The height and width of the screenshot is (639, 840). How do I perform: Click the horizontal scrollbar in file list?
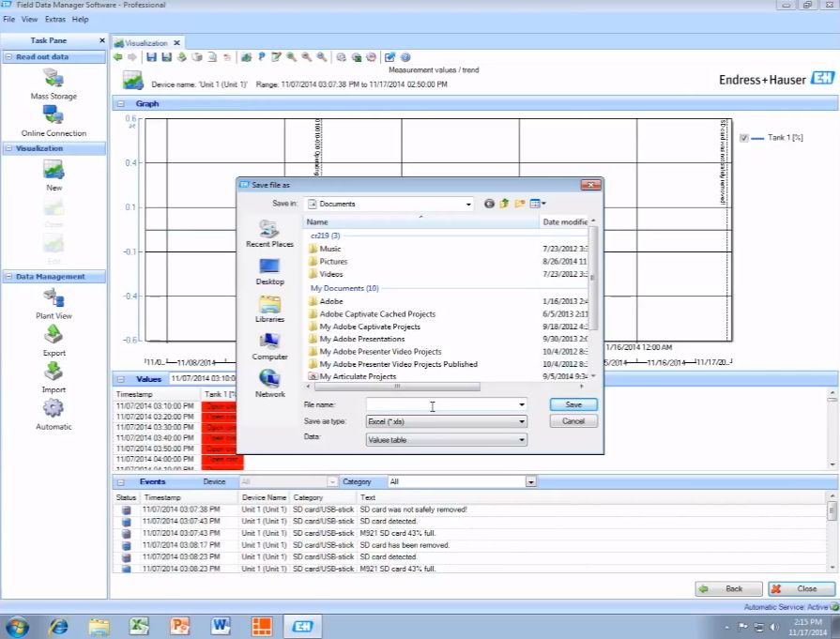click(397, 387)
